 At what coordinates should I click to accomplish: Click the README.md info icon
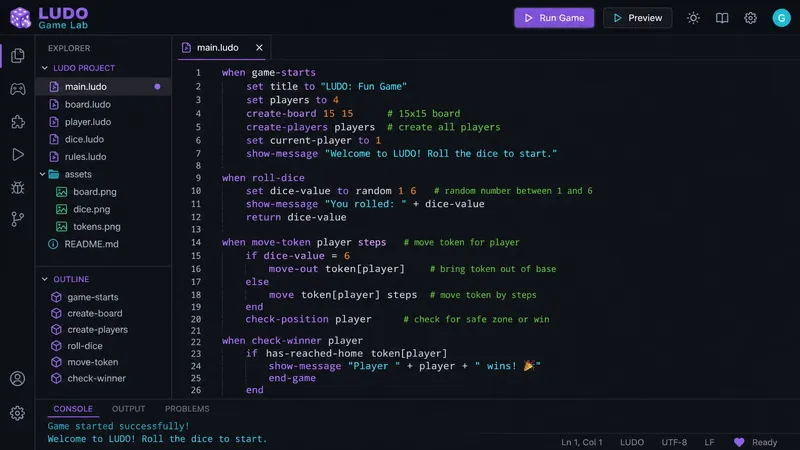pos(53,244)
